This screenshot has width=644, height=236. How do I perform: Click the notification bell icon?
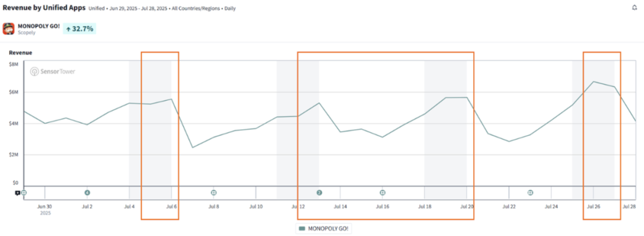click(635, 8)
